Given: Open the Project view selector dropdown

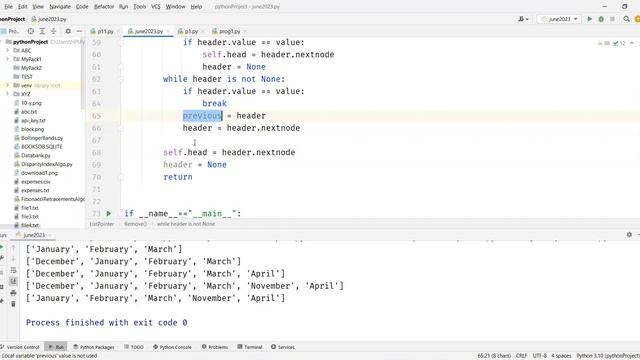Looking at the screenshot, I should pos(11,31).
